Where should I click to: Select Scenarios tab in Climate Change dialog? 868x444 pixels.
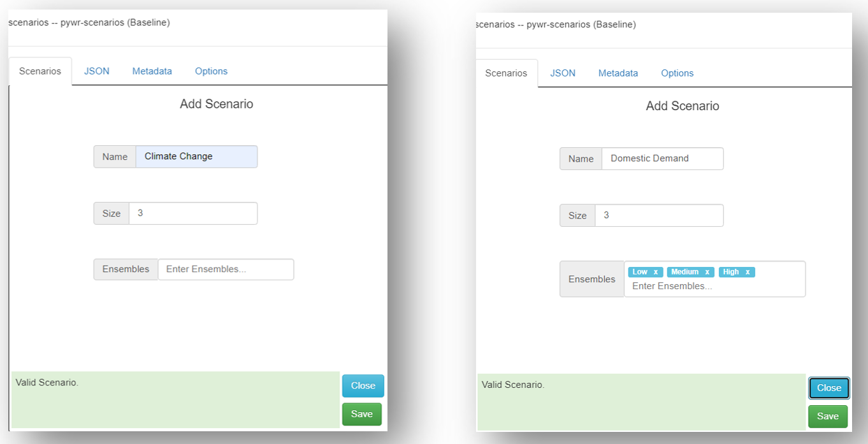click(x=40, y=71)
